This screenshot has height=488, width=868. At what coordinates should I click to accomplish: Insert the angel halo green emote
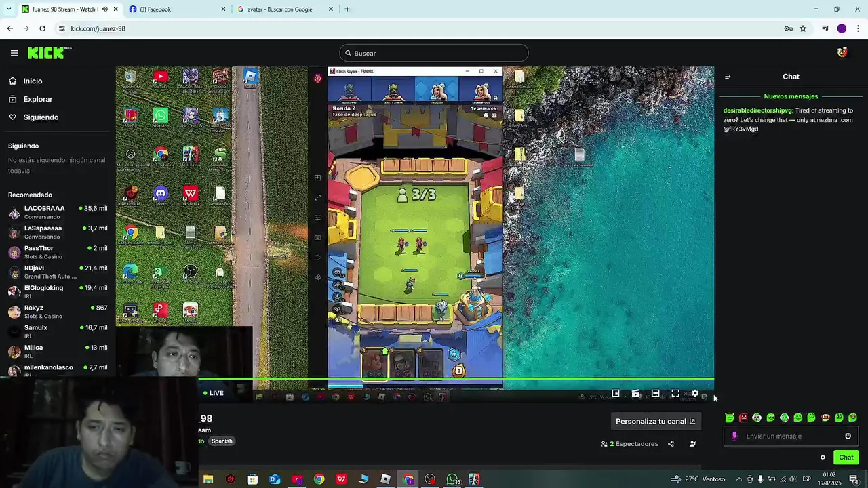point(730,418)
